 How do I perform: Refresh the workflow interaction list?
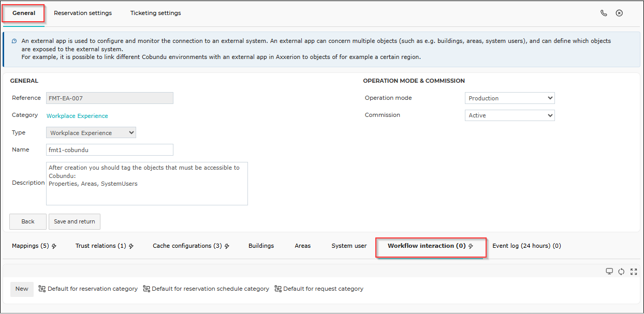(x=621, y=272)
